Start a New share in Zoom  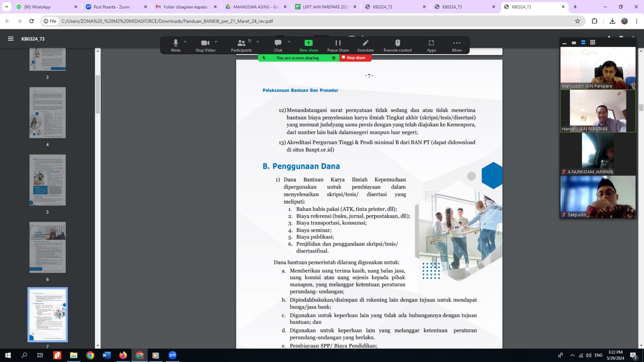point(309,45)
